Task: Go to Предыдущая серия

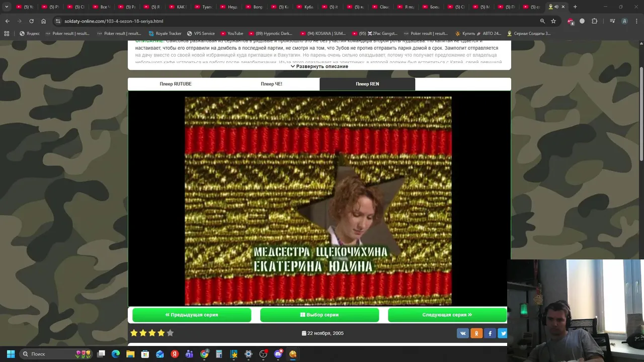Action: point(192,315)
